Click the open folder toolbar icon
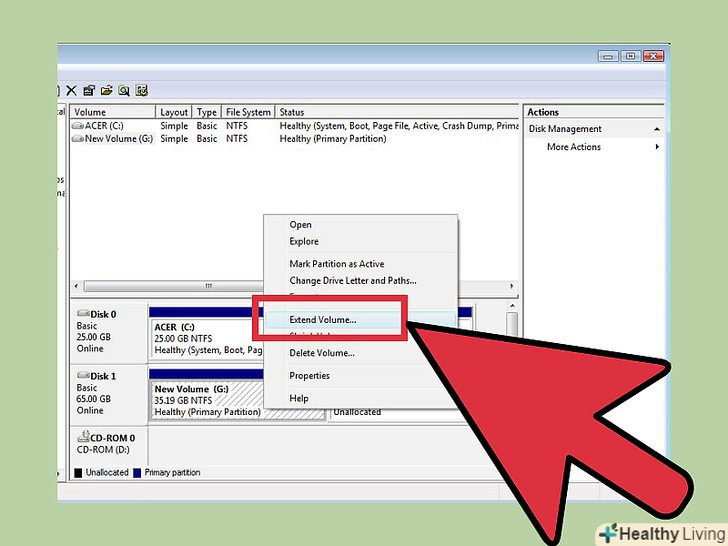 pyautogui.click(x=106, y=90)
